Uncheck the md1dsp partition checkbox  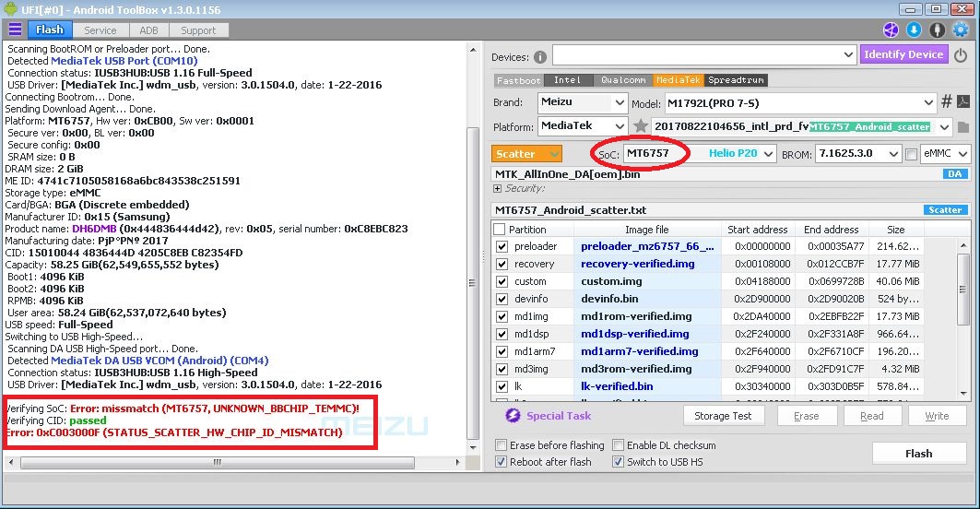502,334
